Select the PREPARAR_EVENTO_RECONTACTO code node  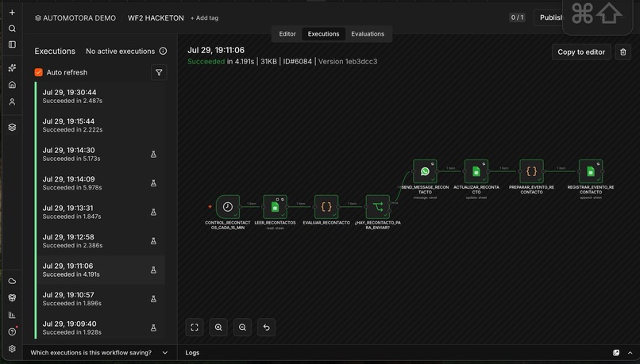tap(531, 171)
